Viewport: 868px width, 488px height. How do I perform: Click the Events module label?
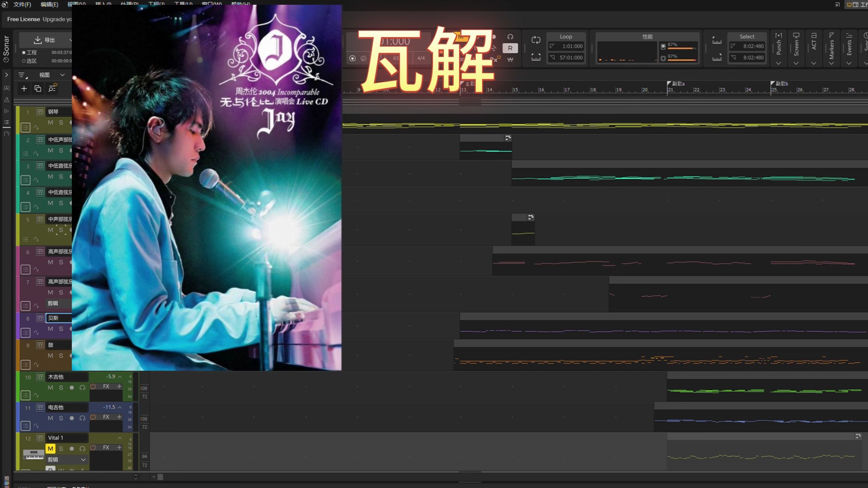tap(849, 48)
